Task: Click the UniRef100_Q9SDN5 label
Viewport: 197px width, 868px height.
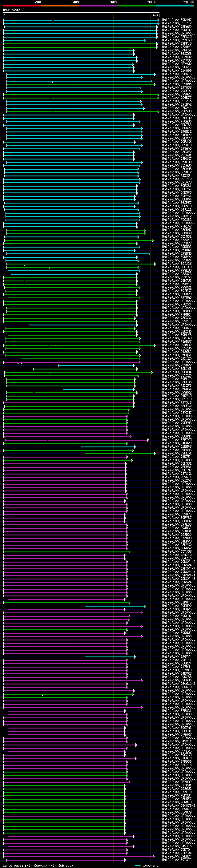Action: [x=177, y=84]
